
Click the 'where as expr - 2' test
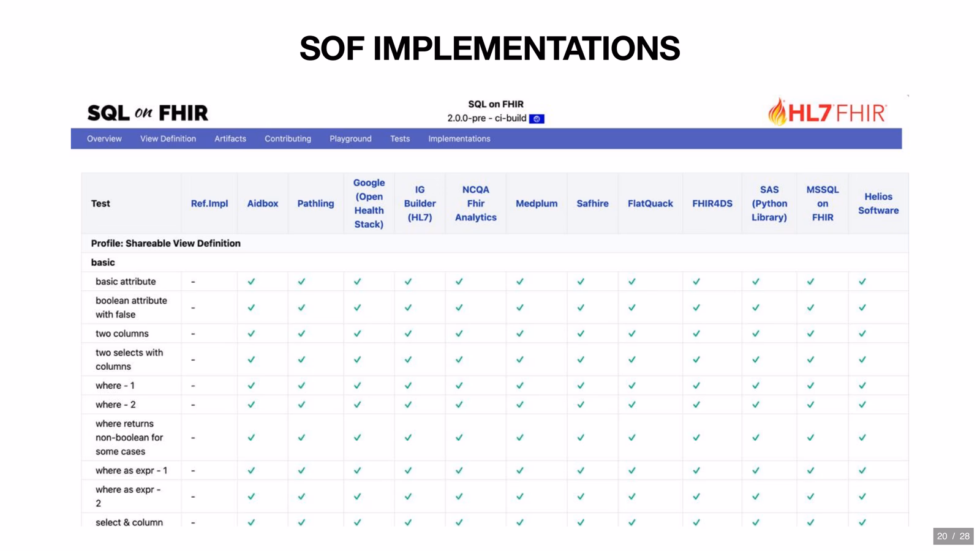tap(128, 497)
